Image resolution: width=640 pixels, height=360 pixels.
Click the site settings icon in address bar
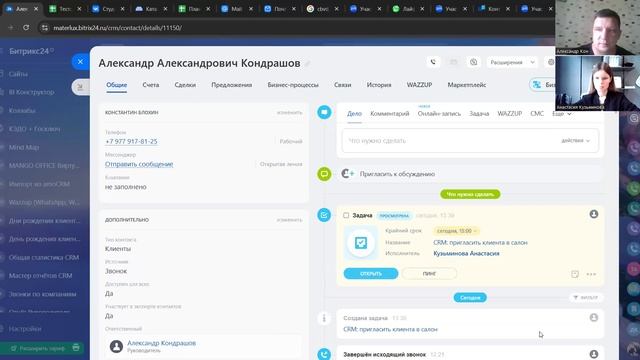click(45, 28)
